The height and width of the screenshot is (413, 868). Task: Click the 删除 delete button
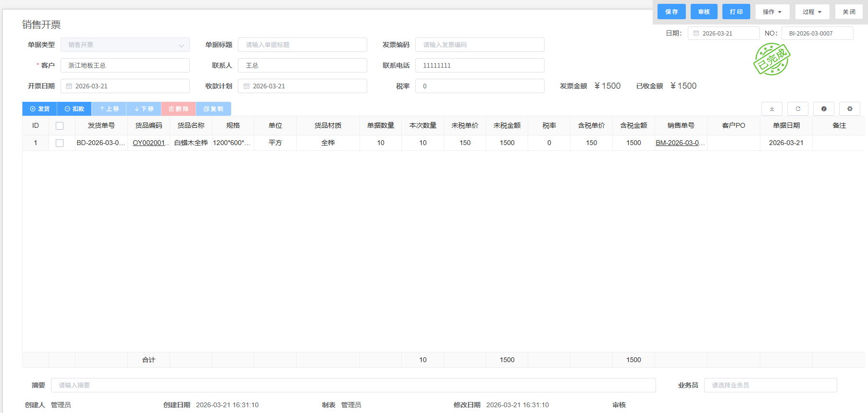pyautogui.click(x=178, y=109)
